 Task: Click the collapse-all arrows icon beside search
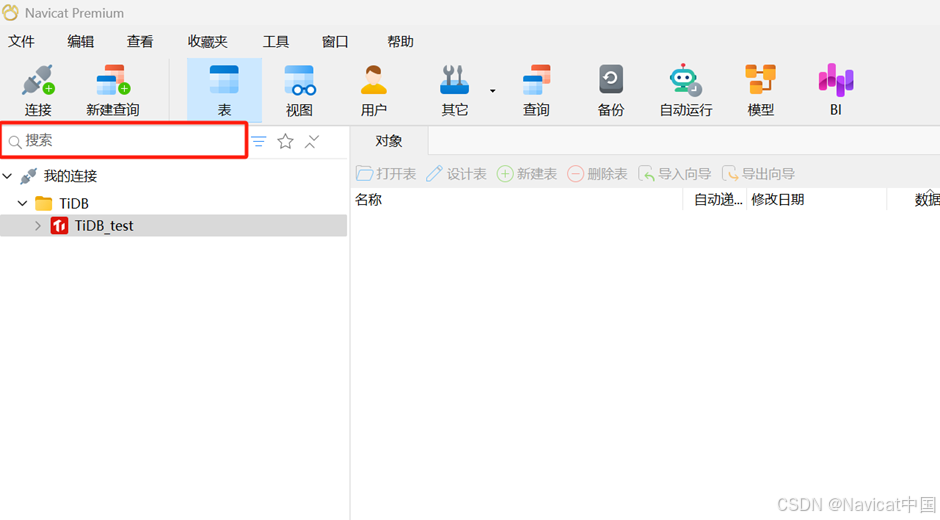click(312, 142)
